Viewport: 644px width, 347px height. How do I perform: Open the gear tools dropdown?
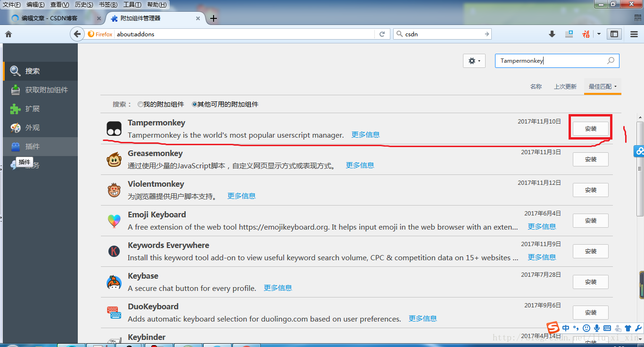[474, 61]
